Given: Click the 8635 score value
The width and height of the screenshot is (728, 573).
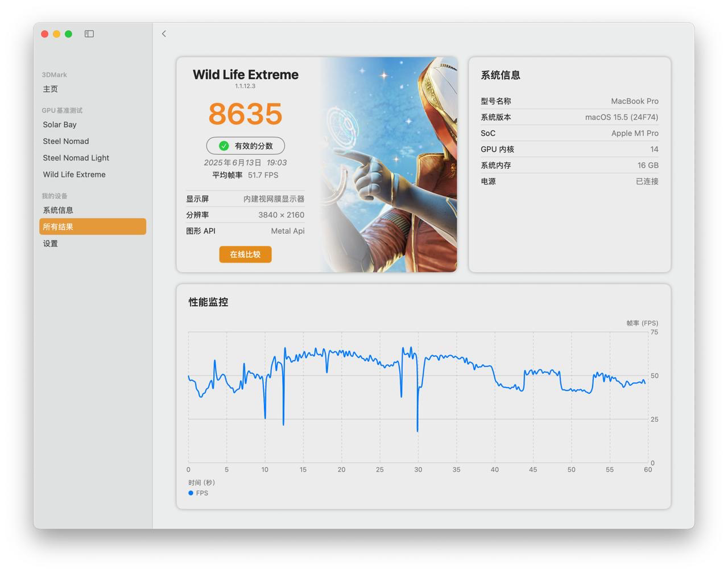Looking at the screenshot, I should (x=245, y=114).
